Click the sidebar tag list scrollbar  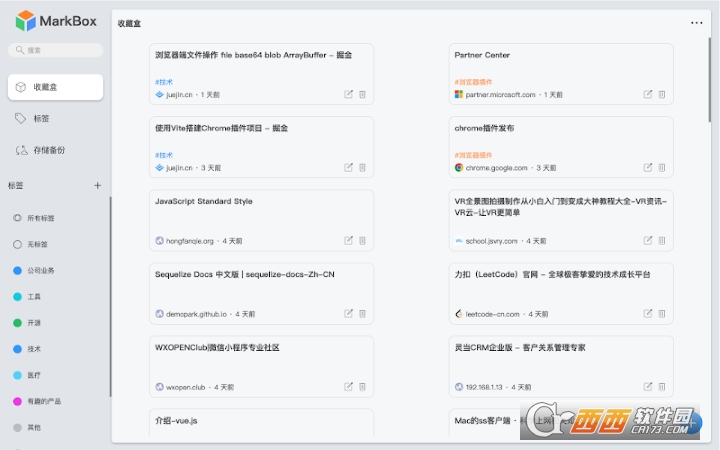click(x=110, y=297)
